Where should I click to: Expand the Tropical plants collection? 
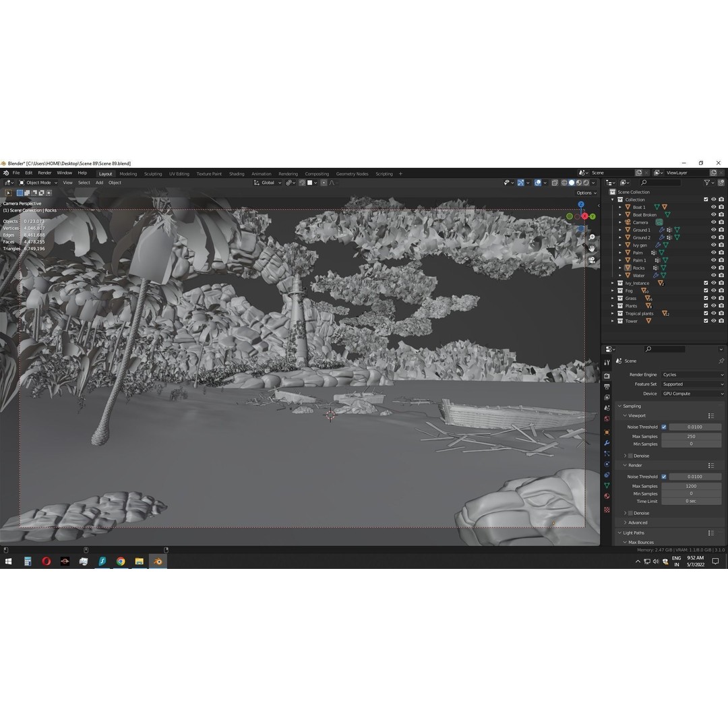(x=612, y=313)
